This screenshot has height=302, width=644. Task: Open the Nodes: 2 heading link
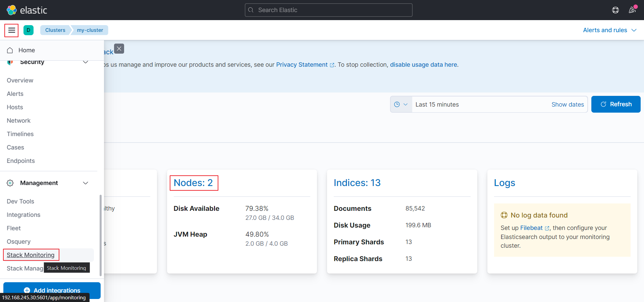tap(193, 183)
